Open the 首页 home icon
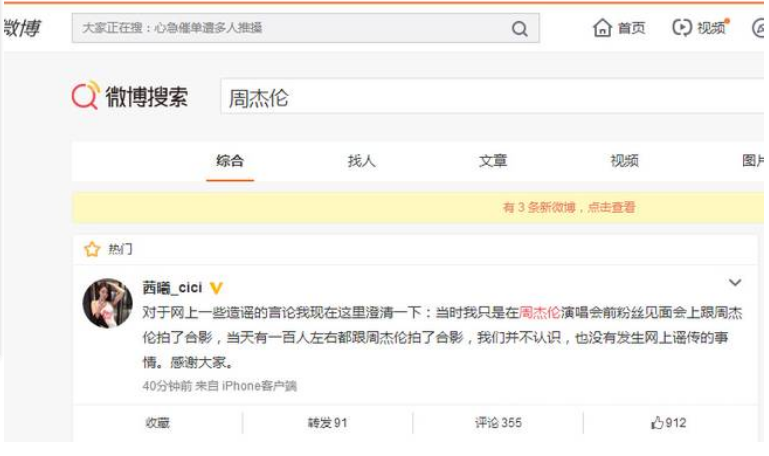Screen dimensions: 769x456 point(602,27)
